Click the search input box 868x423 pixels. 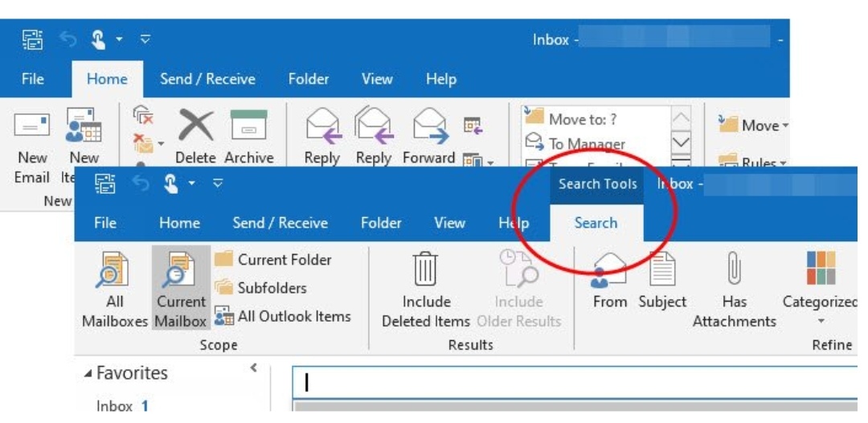pos(575,383)
